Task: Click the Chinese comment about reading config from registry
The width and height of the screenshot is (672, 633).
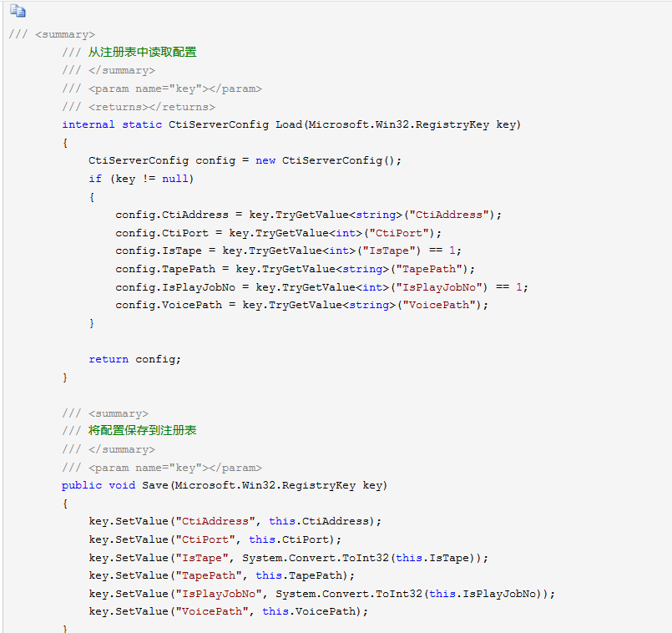Action: click(x=129, y=53)
